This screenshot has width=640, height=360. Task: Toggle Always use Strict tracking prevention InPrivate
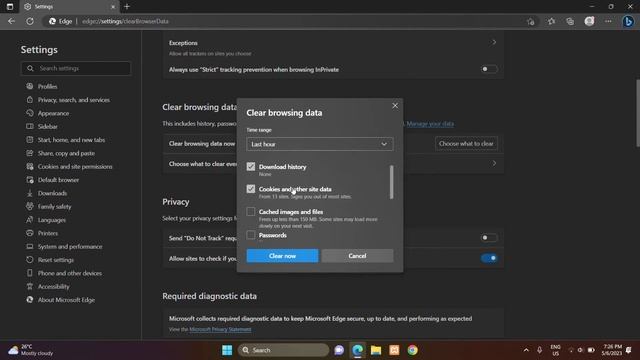[489, 69]
